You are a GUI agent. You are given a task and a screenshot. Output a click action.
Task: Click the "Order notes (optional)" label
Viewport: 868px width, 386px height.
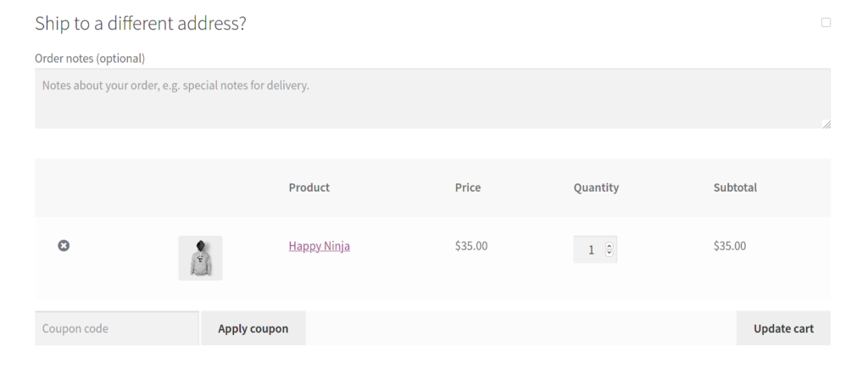(90, 59)
